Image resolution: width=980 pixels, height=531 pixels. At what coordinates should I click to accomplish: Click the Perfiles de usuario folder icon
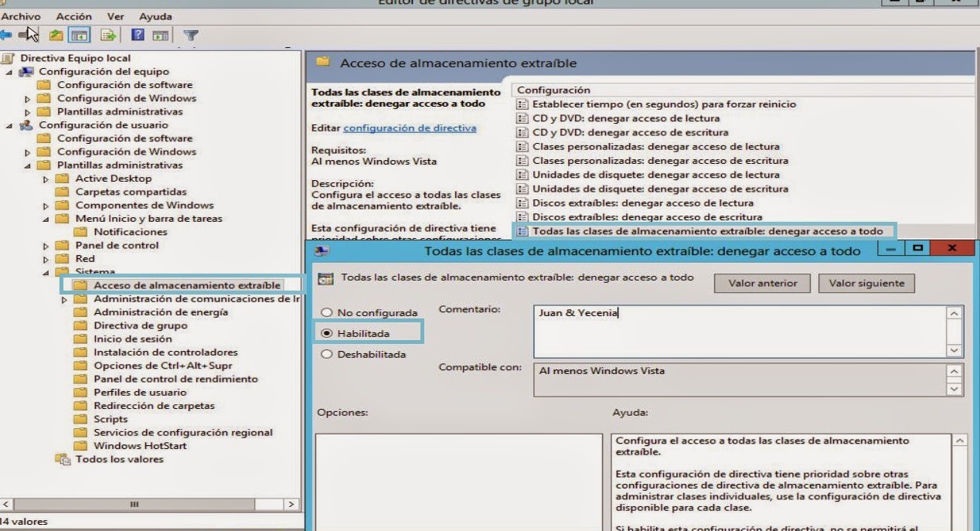pos(80,393)
